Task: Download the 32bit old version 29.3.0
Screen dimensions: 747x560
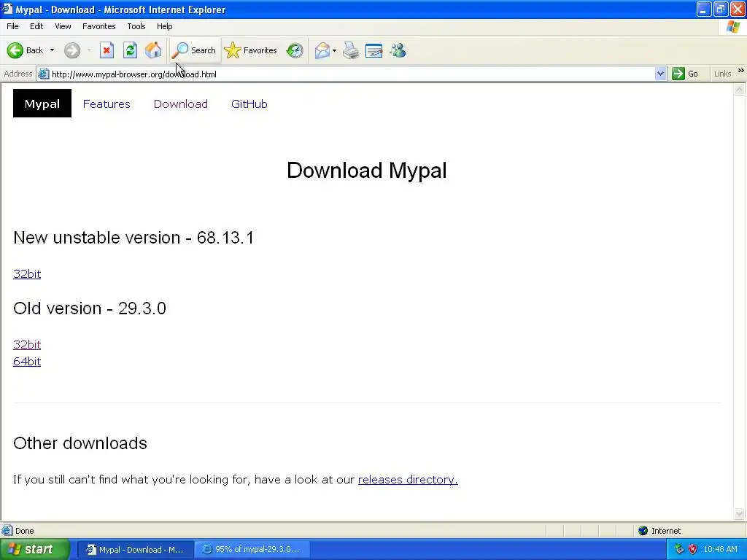Action: 27,344
